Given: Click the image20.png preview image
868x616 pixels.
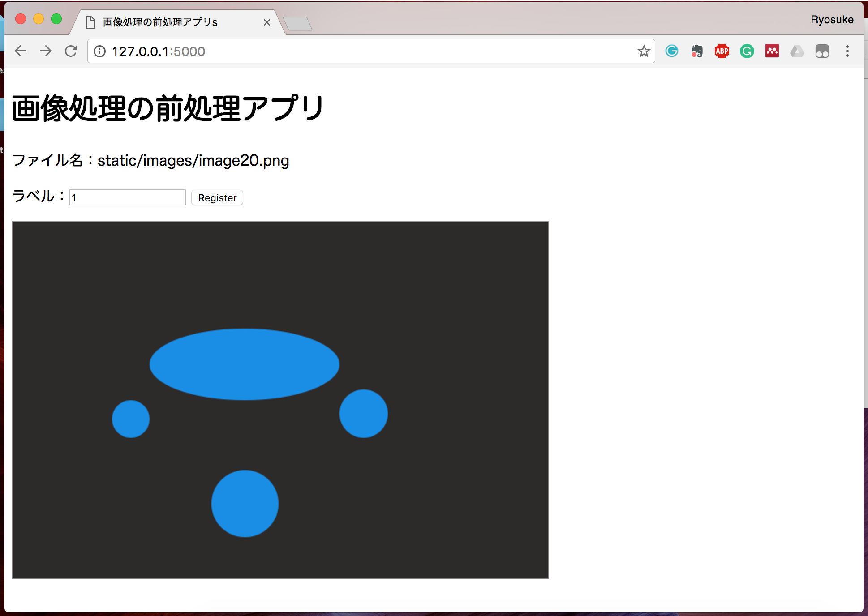Looking at the screenshot, I should click(280, 400).
